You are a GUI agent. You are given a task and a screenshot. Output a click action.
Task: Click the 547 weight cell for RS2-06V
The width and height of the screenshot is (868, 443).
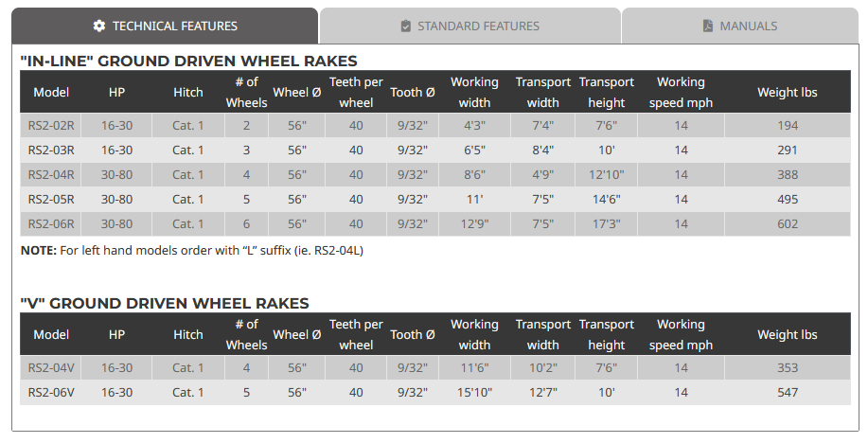coord(787,392)
